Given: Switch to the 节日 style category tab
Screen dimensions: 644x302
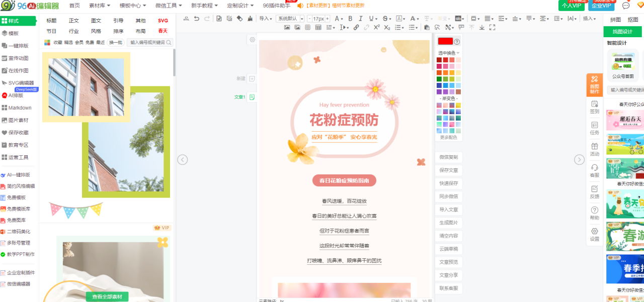Looking at the screenshot, I should click(51, 31).
